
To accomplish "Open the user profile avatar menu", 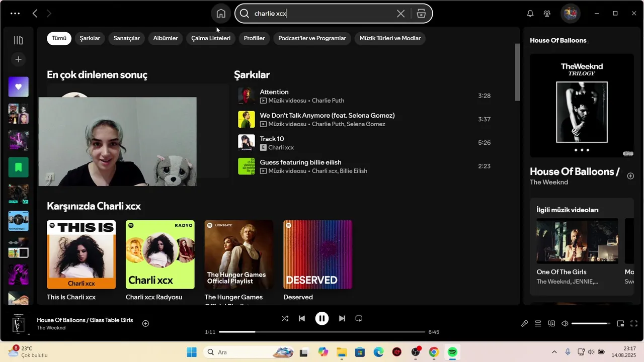I will click(x=570, y=14).
